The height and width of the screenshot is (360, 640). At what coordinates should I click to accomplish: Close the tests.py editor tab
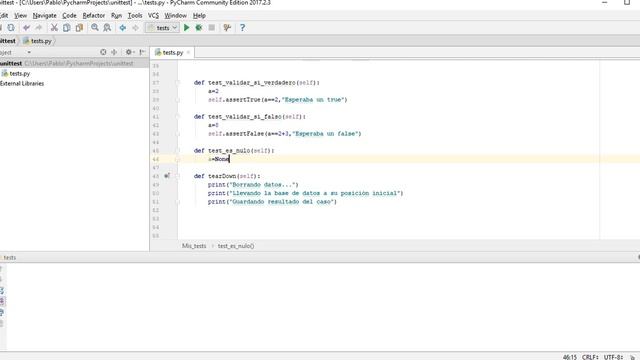pyautogui.click(x=188, y=53)
